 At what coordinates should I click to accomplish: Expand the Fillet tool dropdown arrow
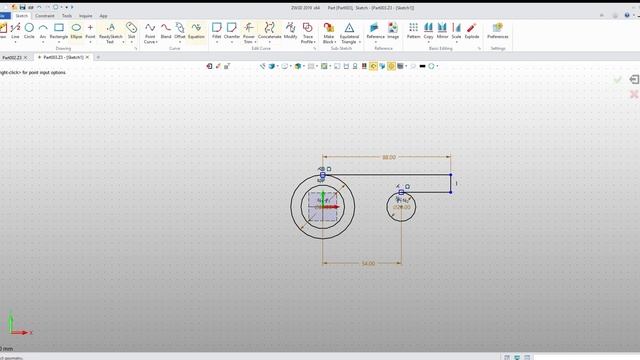pos(217,42)
